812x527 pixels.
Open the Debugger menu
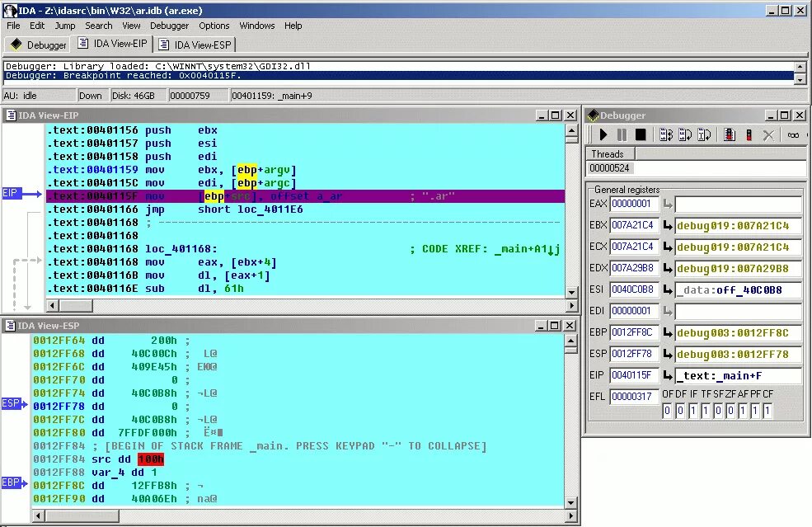169,26
